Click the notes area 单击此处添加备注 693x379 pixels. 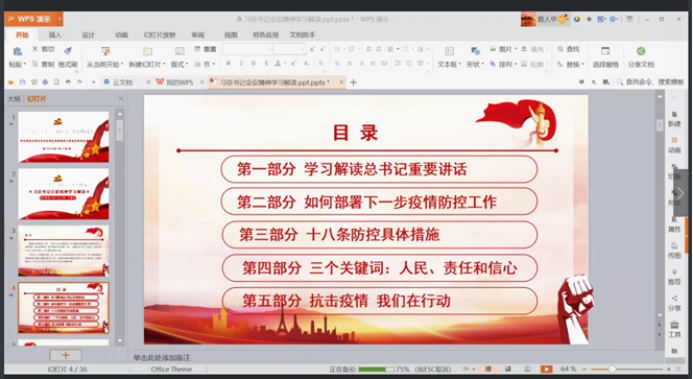(162, 357)
